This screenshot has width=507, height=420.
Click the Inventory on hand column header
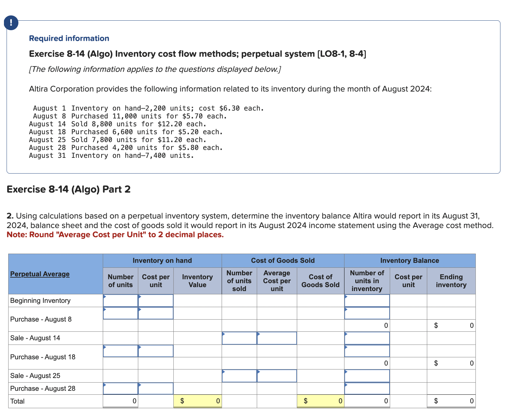tap(162, 260)
